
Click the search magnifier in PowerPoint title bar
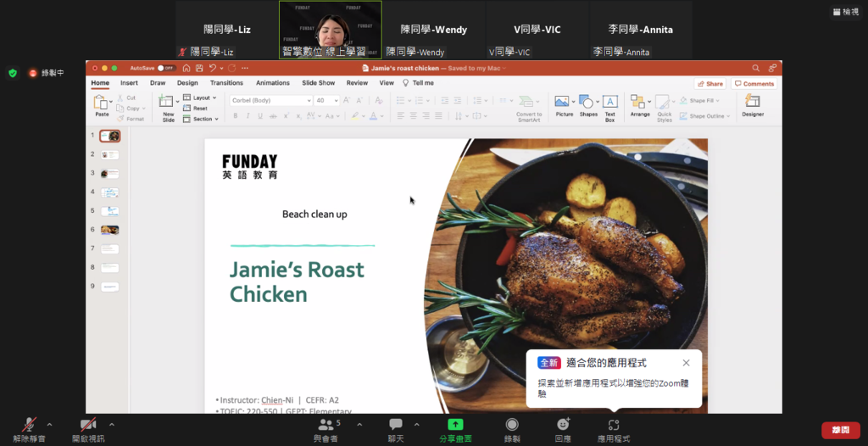coord(755,68)
